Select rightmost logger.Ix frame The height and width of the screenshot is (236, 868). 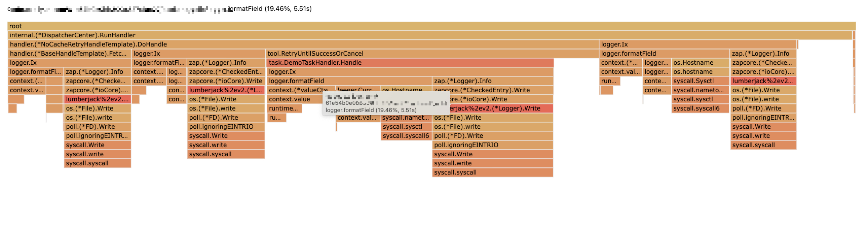[698, 44]
